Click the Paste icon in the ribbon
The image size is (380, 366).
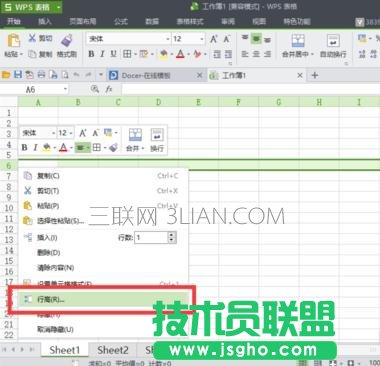pos(14,41)
